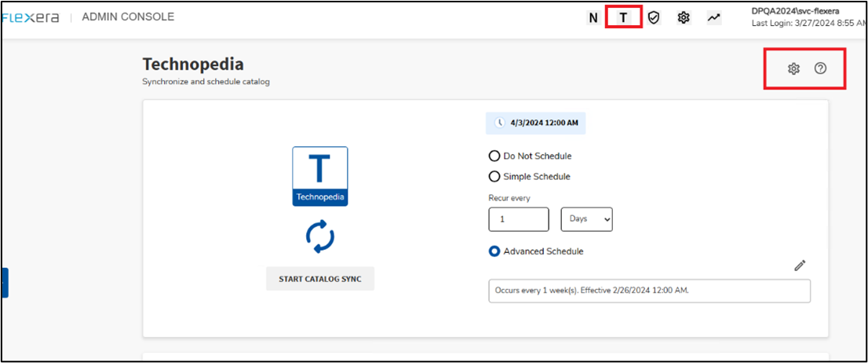This screenshot has width=868, height=363.
Task: Click the Recur every number field
Action: 518,219
